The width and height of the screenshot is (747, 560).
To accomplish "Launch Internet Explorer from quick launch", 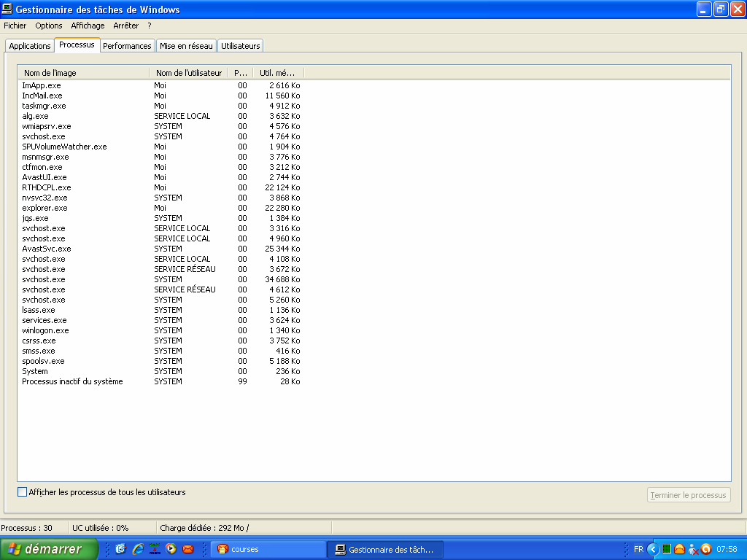I will coord(138,549).
